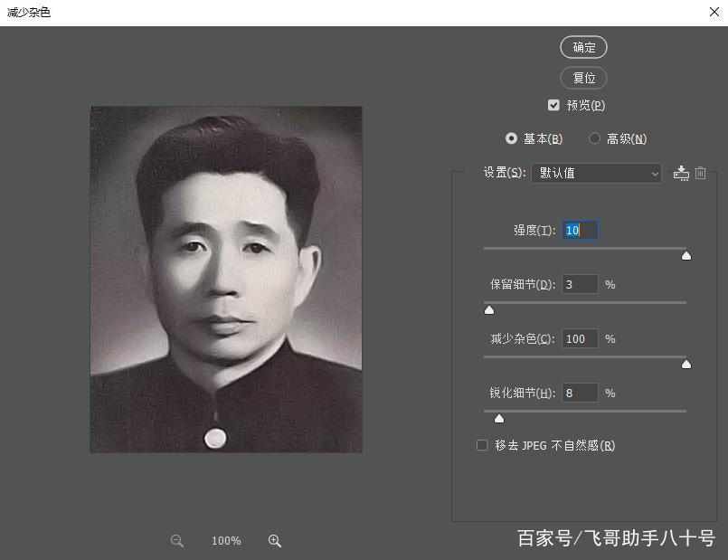Open the 设置 presets dropdown
Image resolution: width=728 pixels, height=560 pixels.
[597, 173]
